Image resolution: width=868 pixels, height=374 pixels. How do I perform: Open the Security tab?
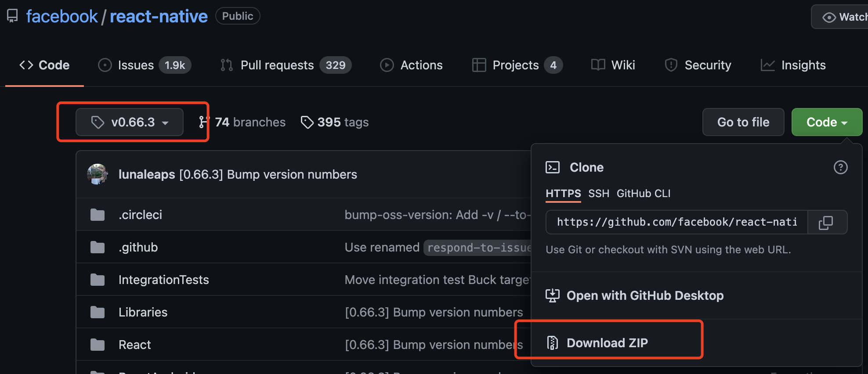coord(698,65)
